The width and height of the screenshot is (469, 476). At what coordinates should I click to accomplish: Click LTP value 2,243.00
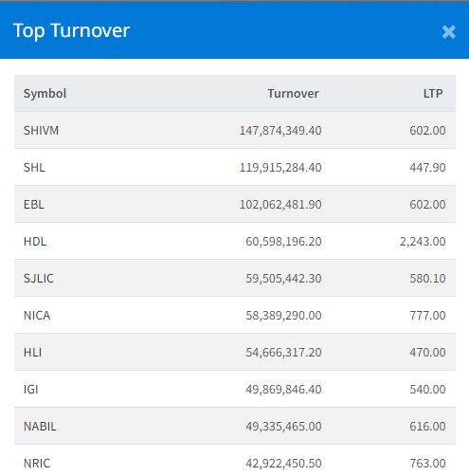[423, 242]
